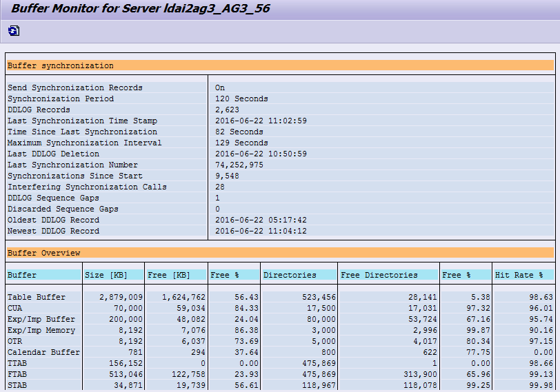Select the Calendar Buffer row name
This screenshot has width=560, height=392.
click(44, 353)
